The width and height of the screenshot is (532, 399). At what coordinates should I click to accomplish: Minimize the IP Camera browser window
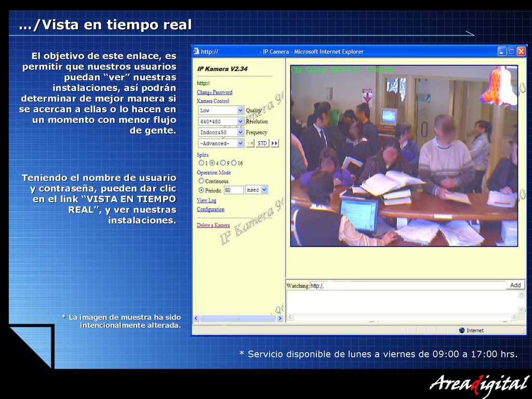502,51
